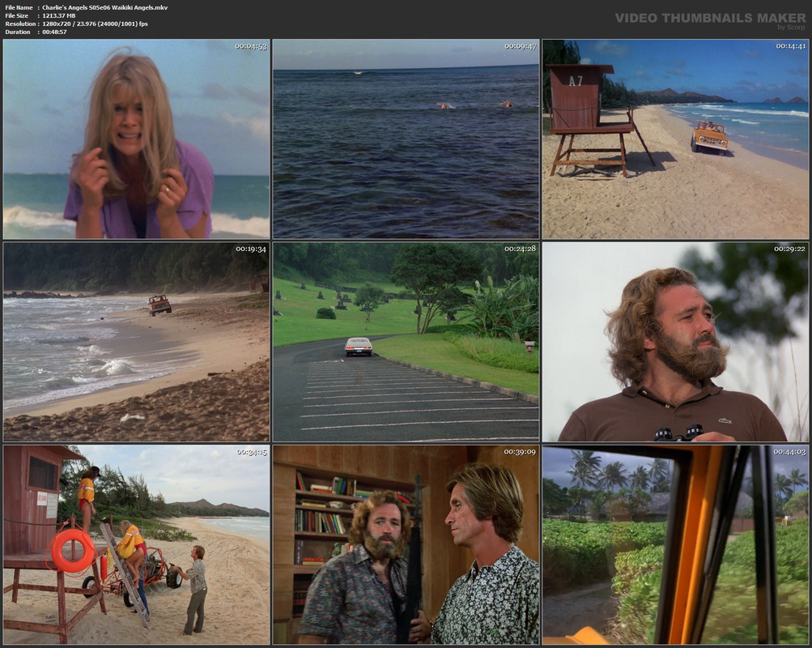Viewport: 812px width, 648px height.
Task: Click the duration 00:48:57 value
Action: click(x=54, y=32)
